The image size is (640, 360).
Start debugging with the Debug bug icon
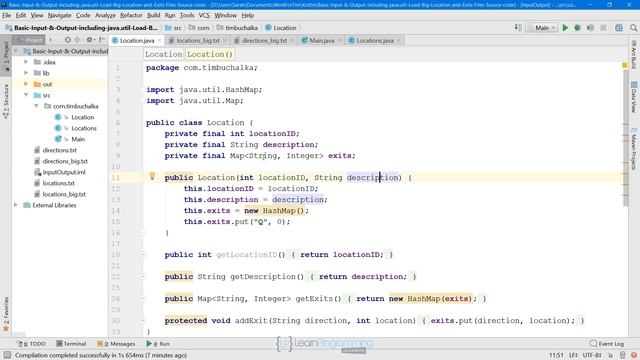pyautogui.click(x=578, y=28)
